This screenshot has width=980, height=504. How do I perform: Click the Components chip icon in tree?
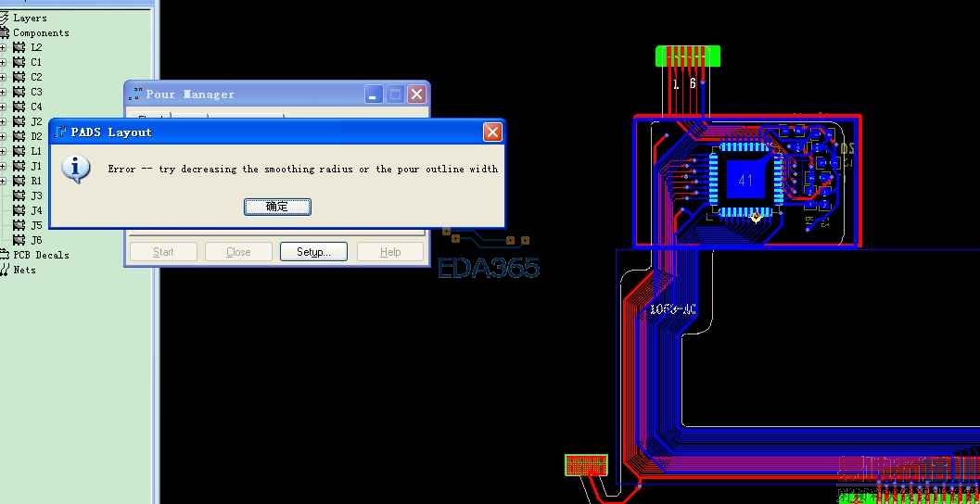pos(5,33)
